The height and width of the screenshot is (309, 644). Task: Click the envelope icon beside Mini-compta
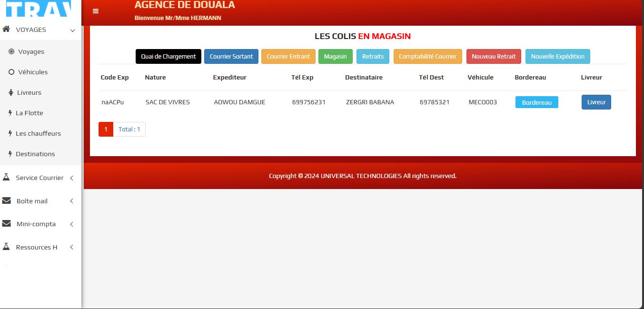(x=6, y=224)
